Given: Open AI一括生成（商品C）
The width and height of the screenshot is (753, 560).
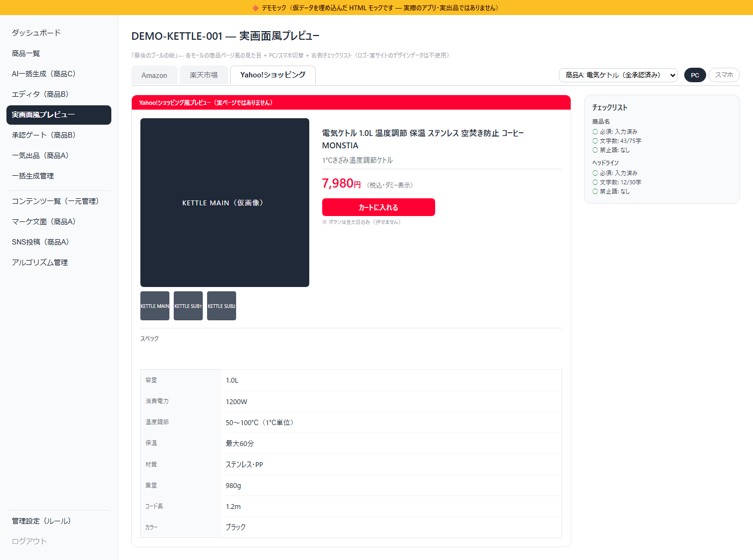Looking at the screenshot, I should (59, 74).
